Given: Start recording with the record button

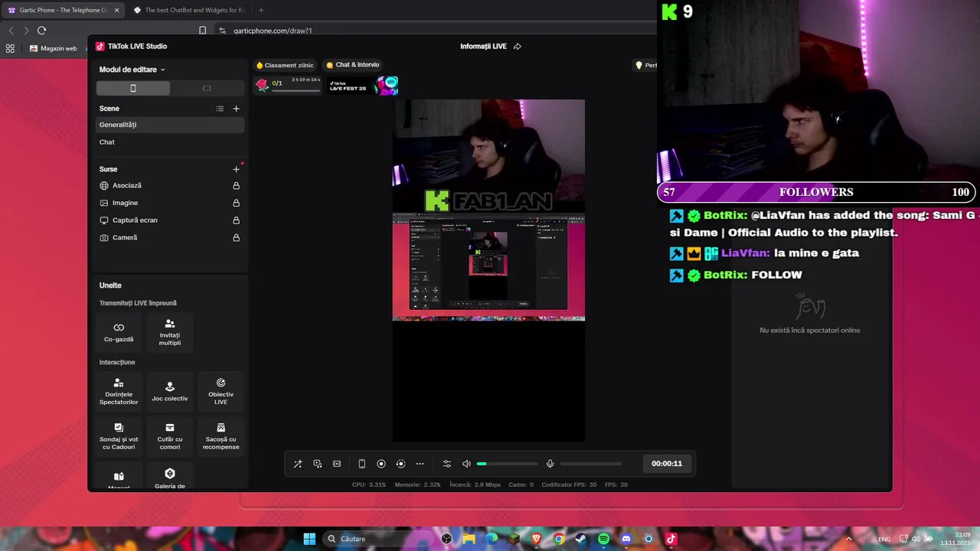Looking at the screenshot, I should 381,464.
